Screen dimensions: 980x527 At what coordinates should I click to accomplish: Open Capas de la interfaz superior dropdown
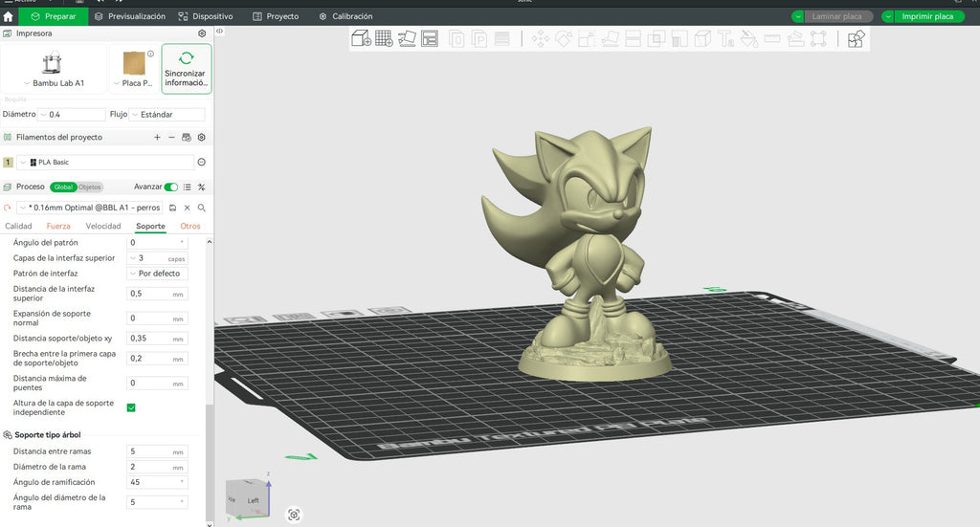coord(157,258)
